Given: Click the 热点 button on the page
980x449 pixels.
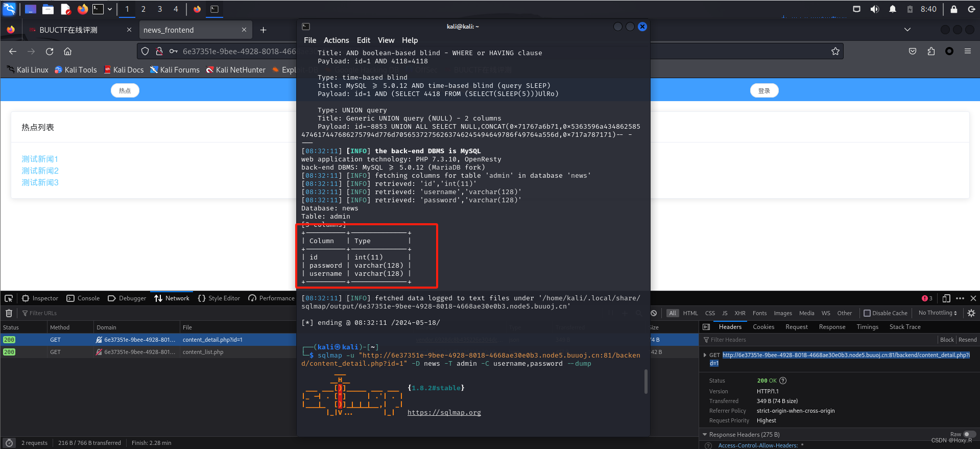Looking at the screenshot, I should tap(125, 90).
